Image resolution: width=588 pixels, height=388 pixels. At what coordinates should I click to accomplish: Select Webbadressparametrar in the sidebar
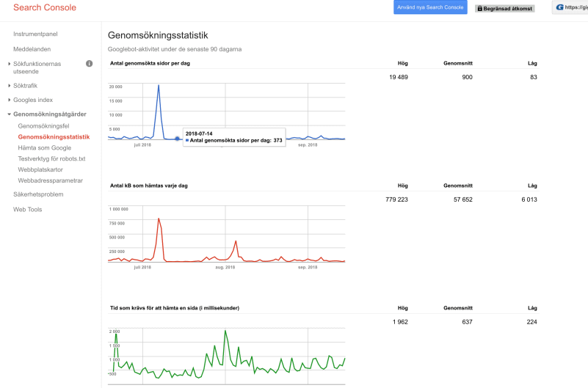pos(50,180)
